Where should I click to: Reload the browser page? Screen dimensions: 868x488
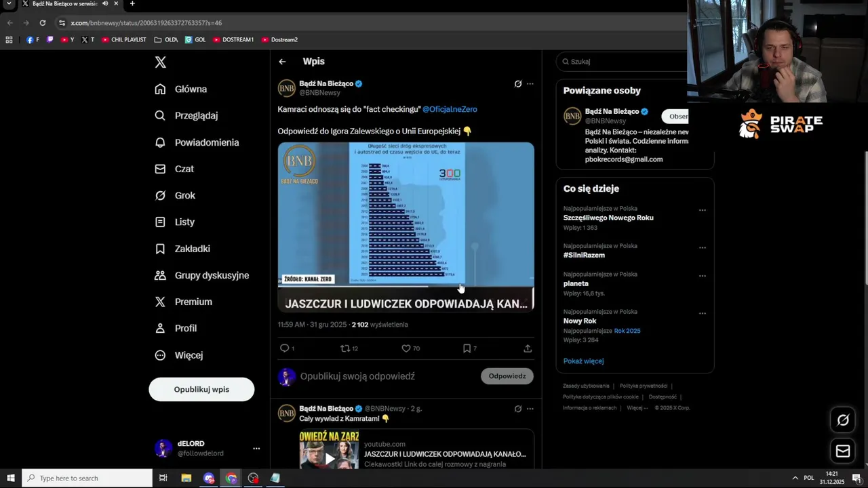click(42, 23)
